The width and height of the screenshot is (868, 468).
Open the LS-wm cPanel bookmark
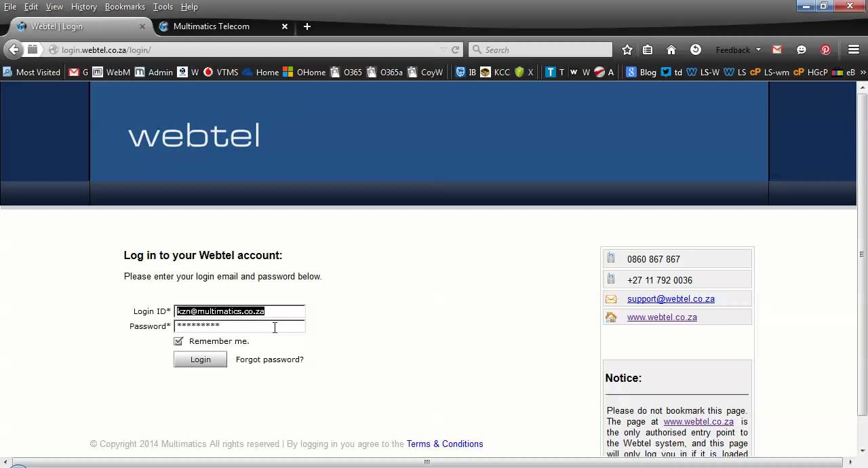pos(770,72)
